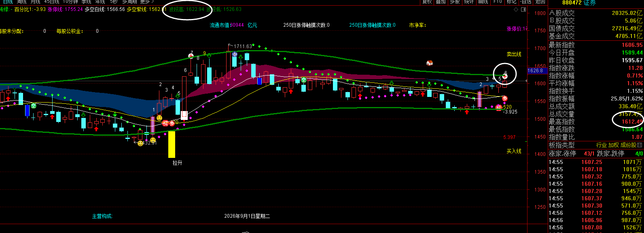
Task: Open the constituent stocks table icon
Action: pos(640,145)
